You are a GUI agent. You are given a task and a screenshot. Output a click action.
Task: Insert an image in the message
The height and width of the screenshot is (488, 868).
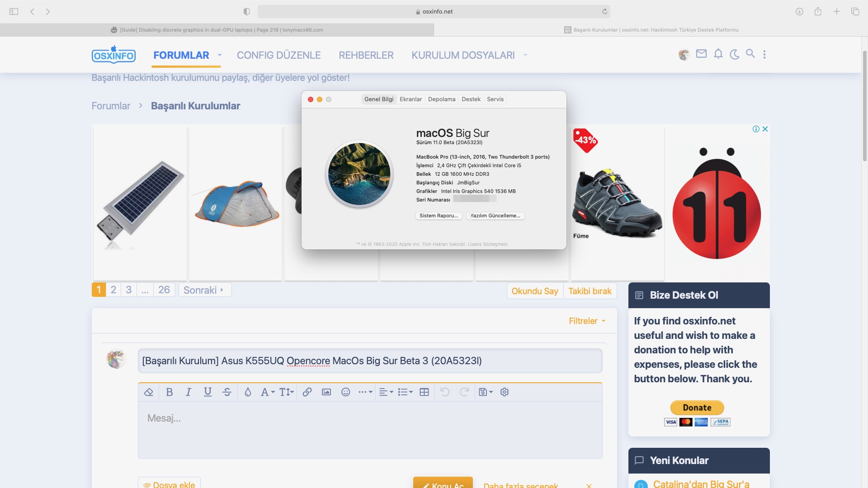click(x=326, y=392)
